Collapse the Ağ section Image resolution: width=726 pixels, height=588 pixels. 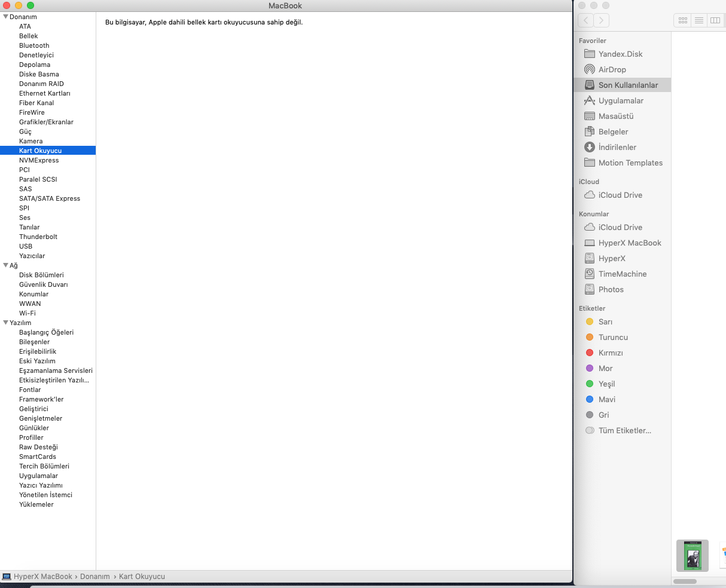[5, 265]
